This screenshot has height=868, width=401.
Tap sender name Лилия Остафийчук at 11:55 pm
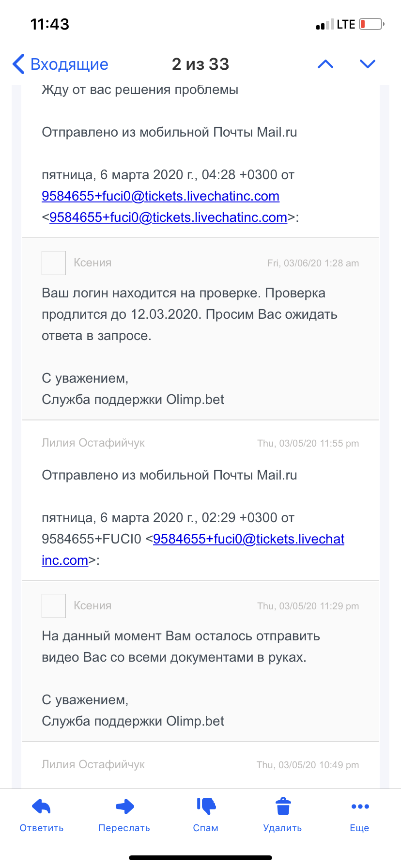click(x=93, y=443)
